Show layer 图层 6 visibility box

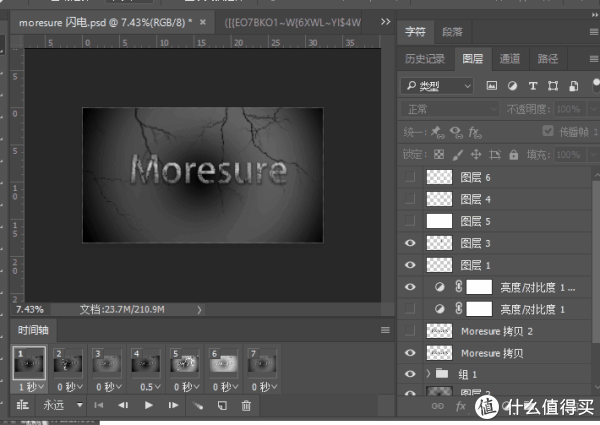point(408,177)
